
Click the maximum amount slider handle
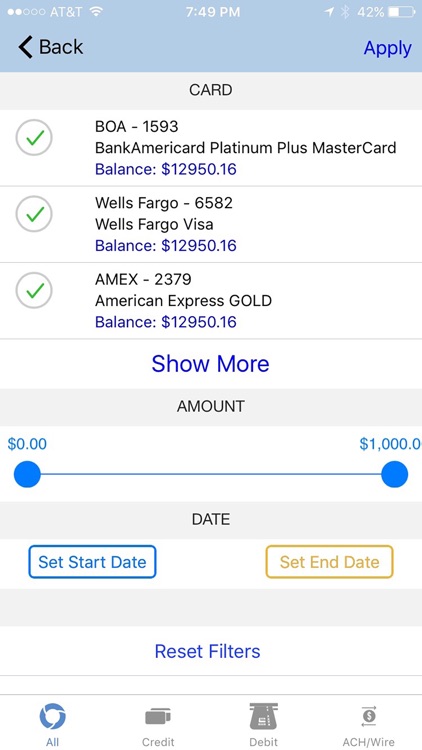395,474
